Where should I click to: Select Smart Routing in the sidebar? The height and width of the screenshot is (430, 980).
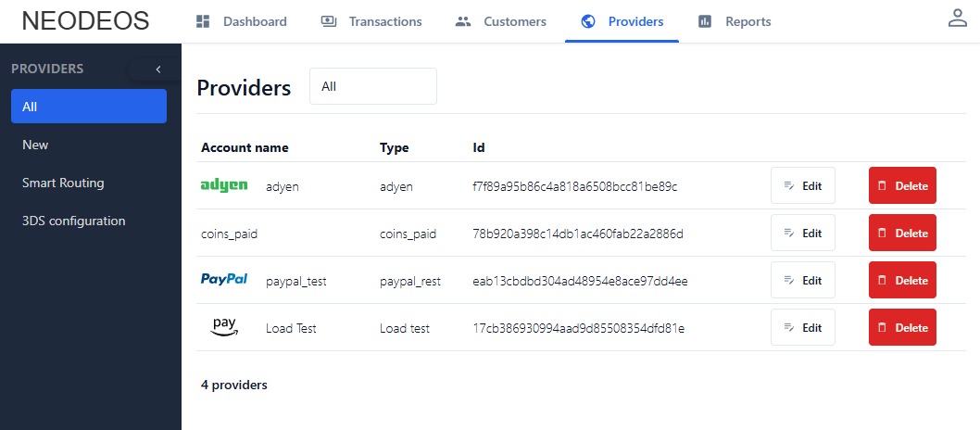click(x=63, y=183)
